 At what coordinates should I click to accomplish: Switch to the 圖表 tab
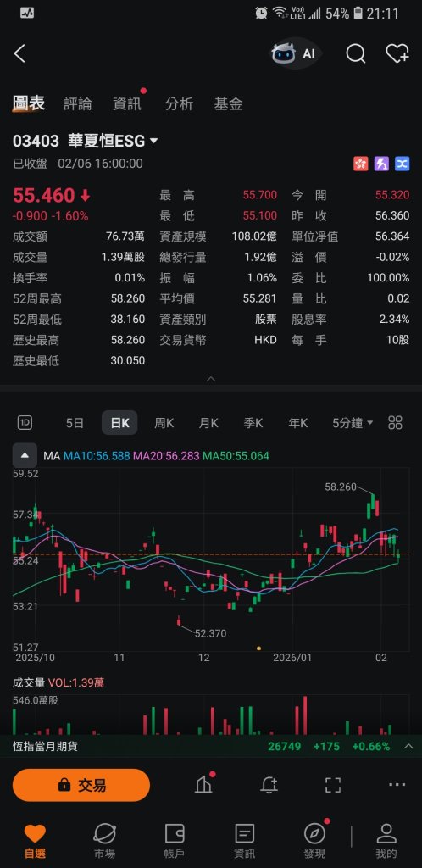(29, 103)
